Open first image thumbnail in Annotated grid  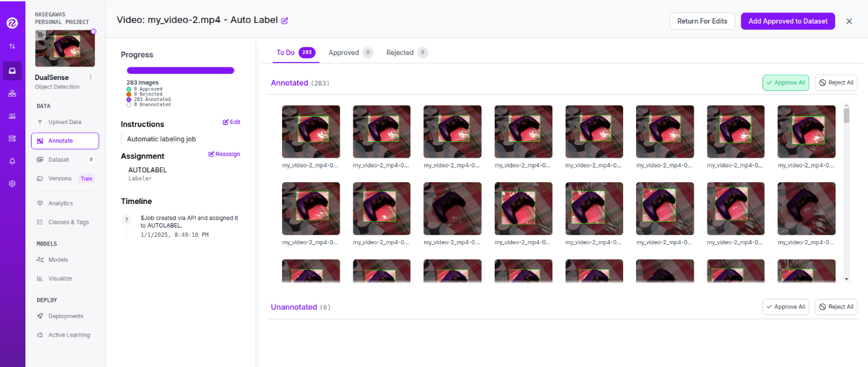pos(311,131)
